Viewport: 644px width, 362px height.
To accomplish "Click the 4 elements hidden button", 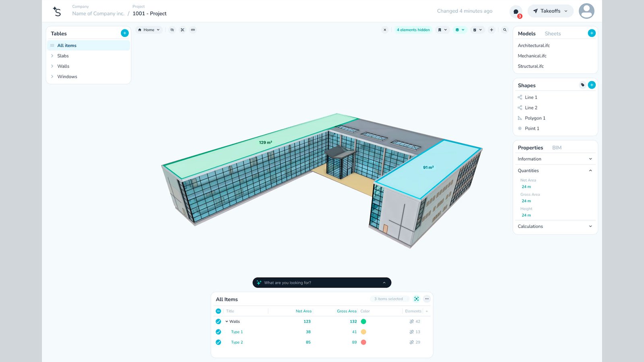I will (x=413, y=30).
